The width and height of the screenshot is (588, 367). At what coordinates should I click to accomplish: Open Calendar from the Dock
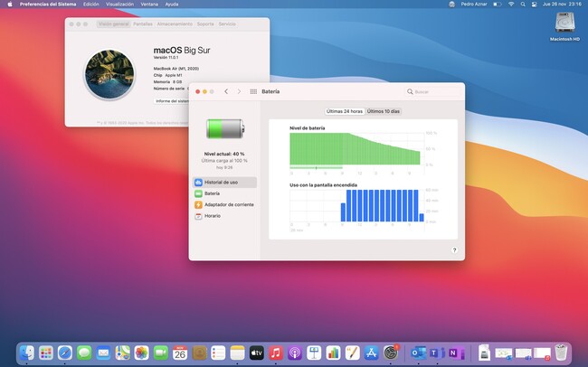pos(180,353)
